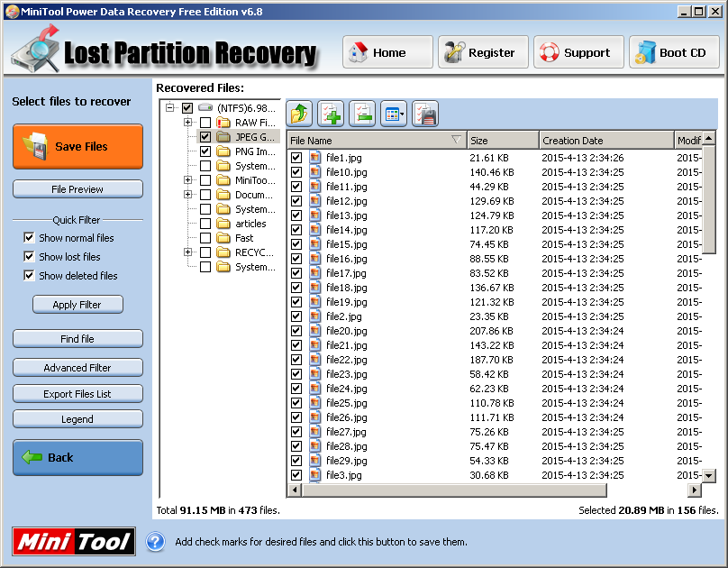This screenshot has height=568, width=728.
Task: Select the file27.jpg row name
Action: tap(346, 432)
